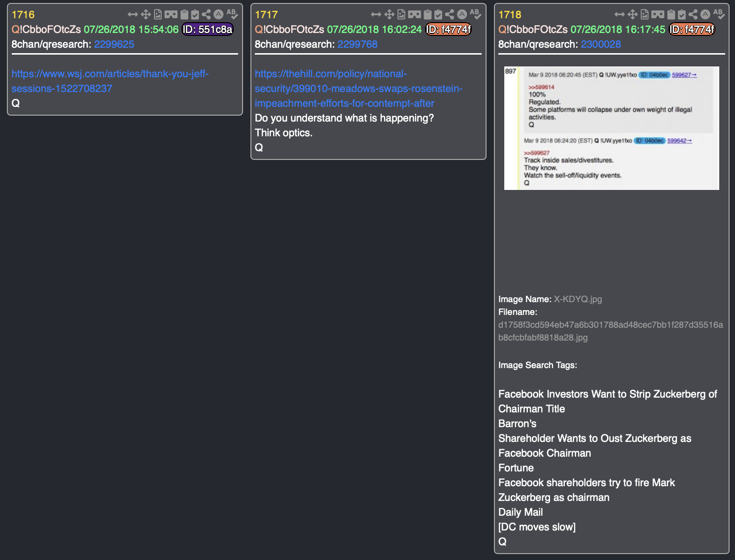Click the blank clipboard icon on post 1716
The width and height of the screenshot is (735, 560).
tap(184, 15)
